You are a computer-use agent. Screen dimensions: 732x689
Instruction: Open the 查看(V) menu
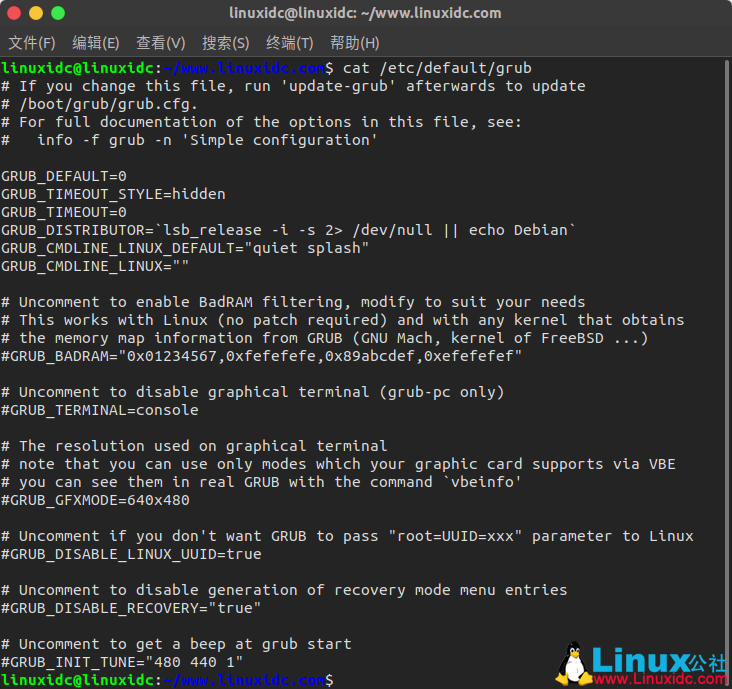(161, 43)
